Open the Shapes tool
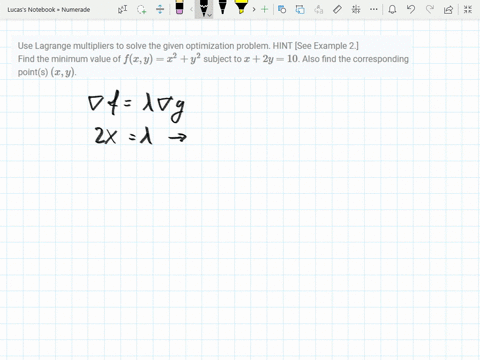The image size is (480, 360). point(282,9)
